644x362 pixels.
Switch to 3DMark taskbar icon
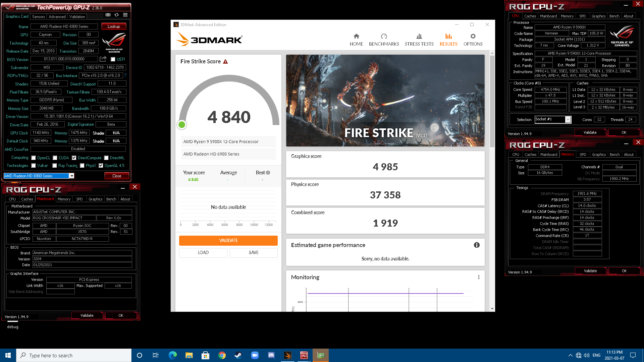click(287, 355)
